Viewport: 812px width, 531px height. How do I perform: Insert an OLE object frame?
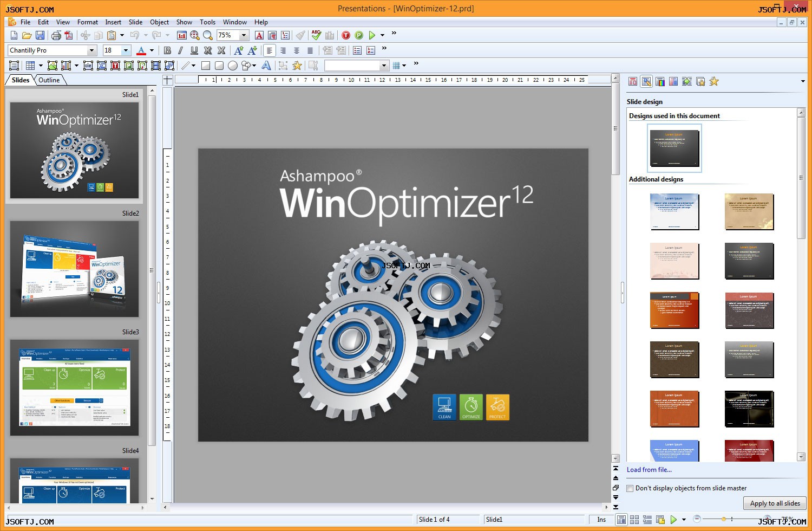(x=88, y=66)
